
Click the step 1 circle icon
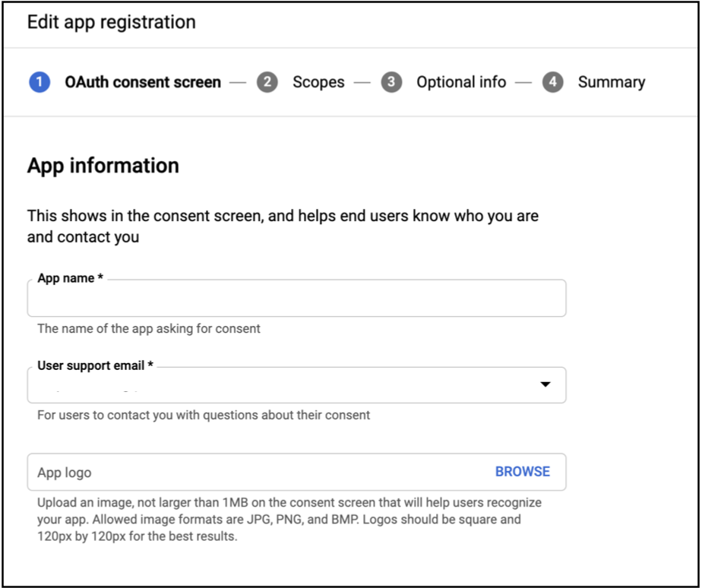(40, 82)
